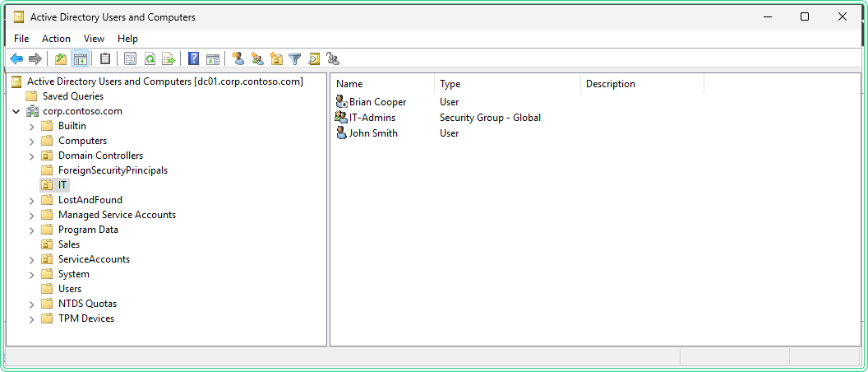Open the View menu
The image size is (868, 372).
(x=94, y=38)
